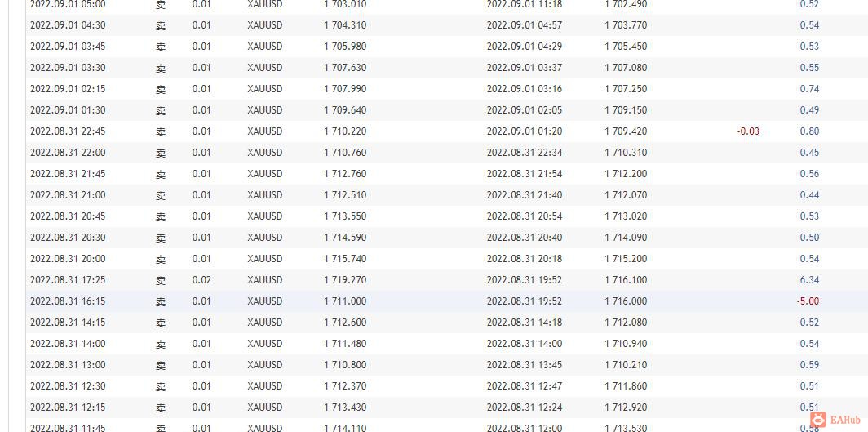Click the sell icon in the 2022.09.01 01:30 row
This screenshot has width=868, height=432.
pos(161,111)
